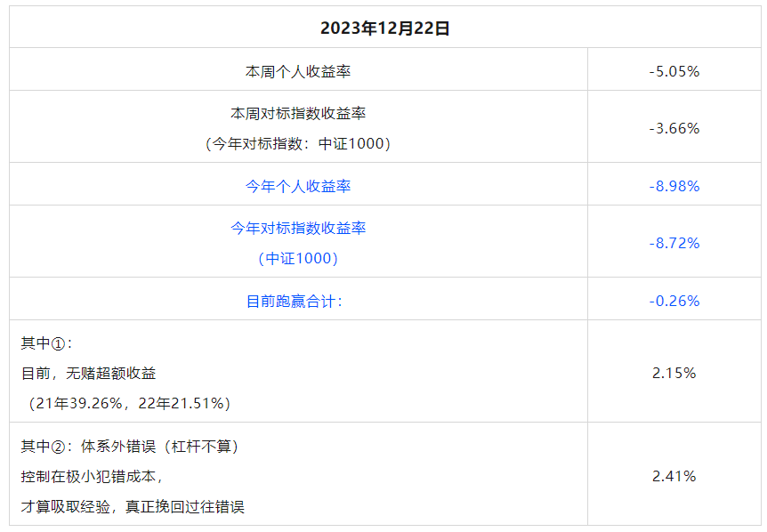The height and width of the screenshot is (532, 767).
Task: Click the 今年对标指数：中证1000 note line
Action: [x=298, y=144]
